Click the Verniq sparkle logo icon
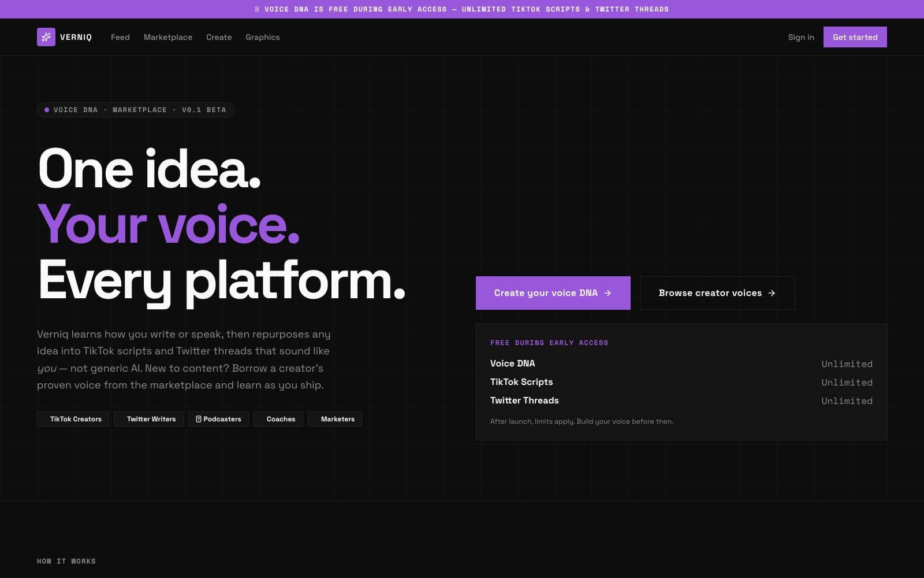The image size is (924, 578). (x=46, y=37)
